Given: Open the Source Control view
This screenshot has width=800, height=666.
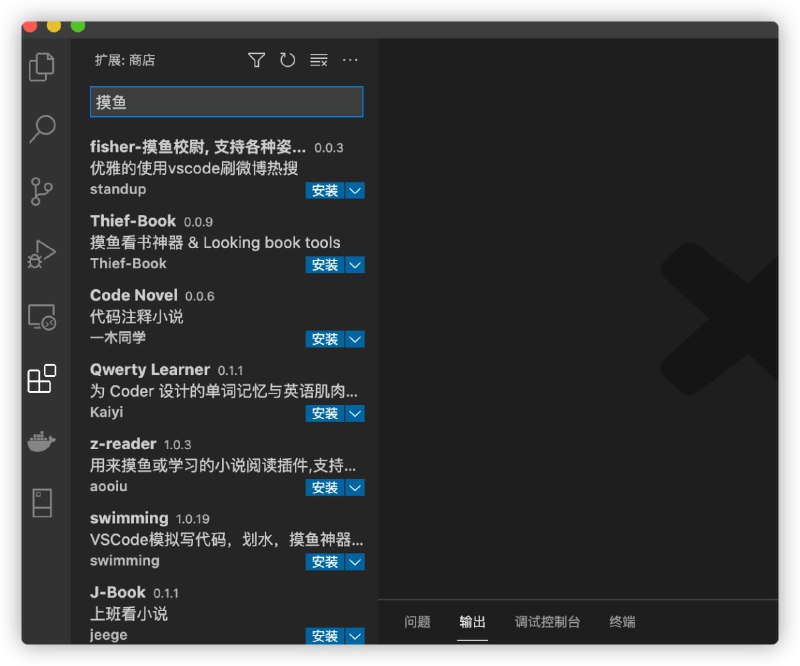Looking at the screenshot, I should tap(42, 191).
